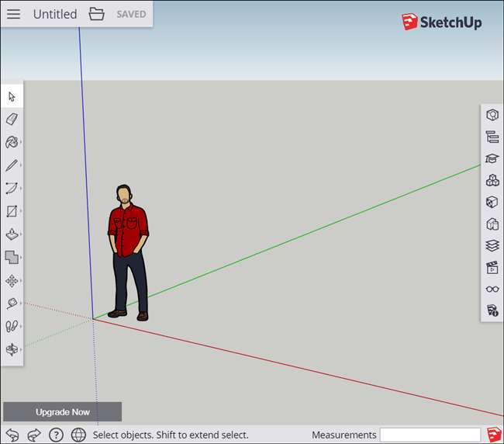Show the Components panel

tap(492, 180)
